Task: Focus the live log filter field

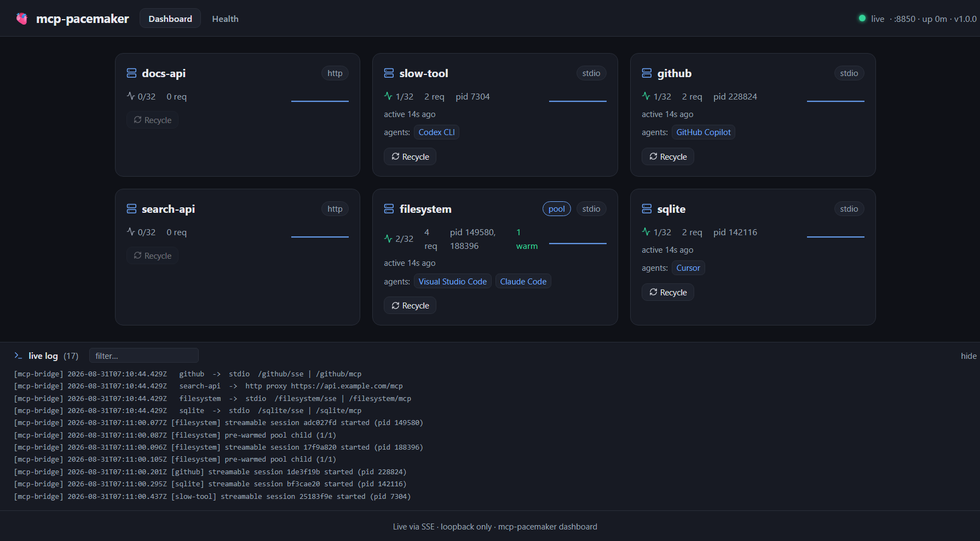Action: [x=144, y=356]
